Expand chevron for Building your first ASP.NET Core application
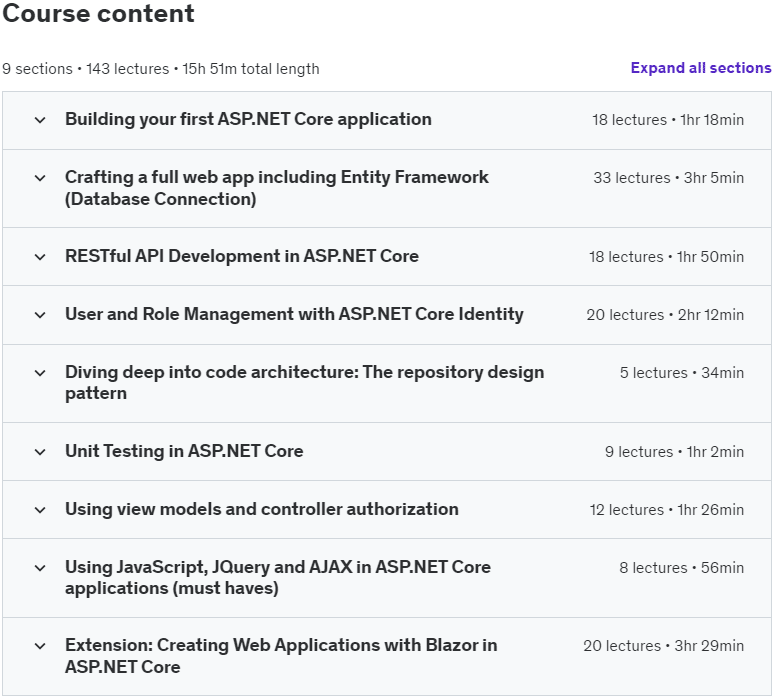774x698 pixels. tap(40, 120)
